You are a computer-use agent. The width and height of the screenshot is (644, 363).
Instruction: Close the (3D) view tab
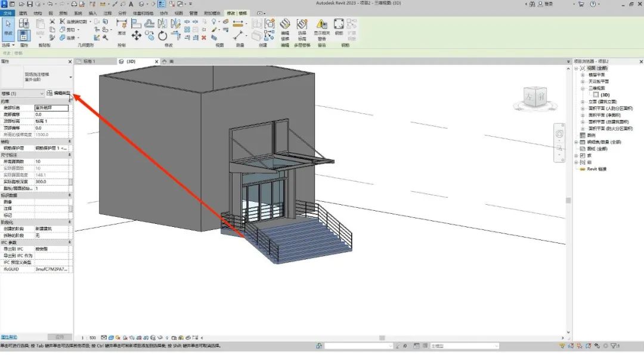(156, 61)
